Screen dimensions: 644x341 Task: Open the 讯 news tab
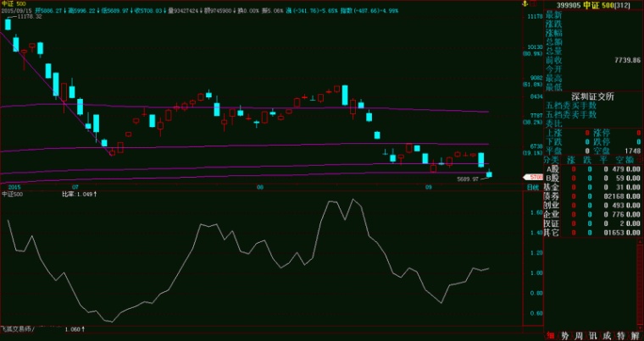tap(592, 335)
